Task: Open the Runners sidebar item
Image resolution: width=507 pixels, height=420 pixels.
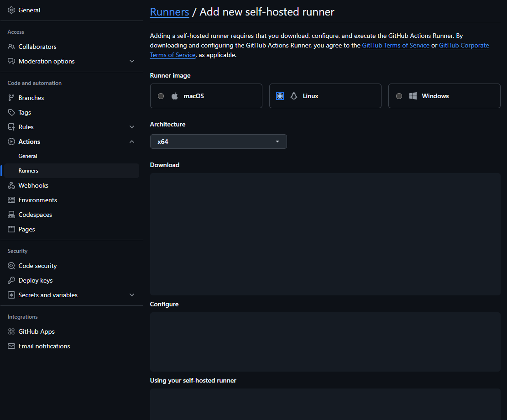Action: [71, 171]
